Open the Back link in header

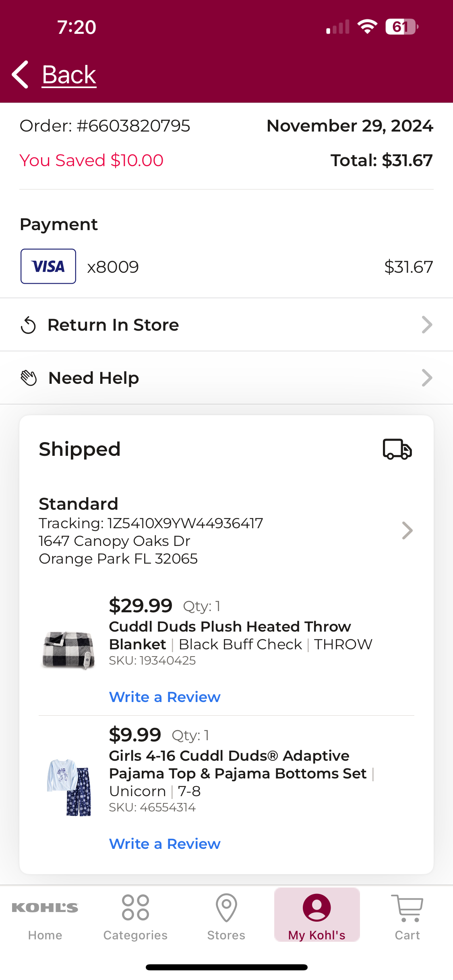click(x=69, y=75)
